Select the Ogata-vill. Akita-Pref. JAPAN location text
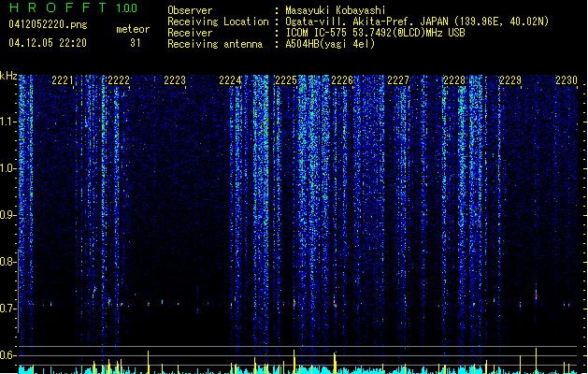588x374 pixels. pyautogui.click(x=417, y=22)
